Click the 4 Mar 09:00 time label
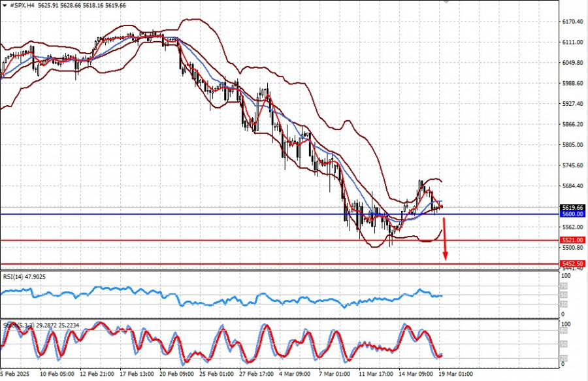This screenshot has height=381, width=588. [x=295, y=374]
